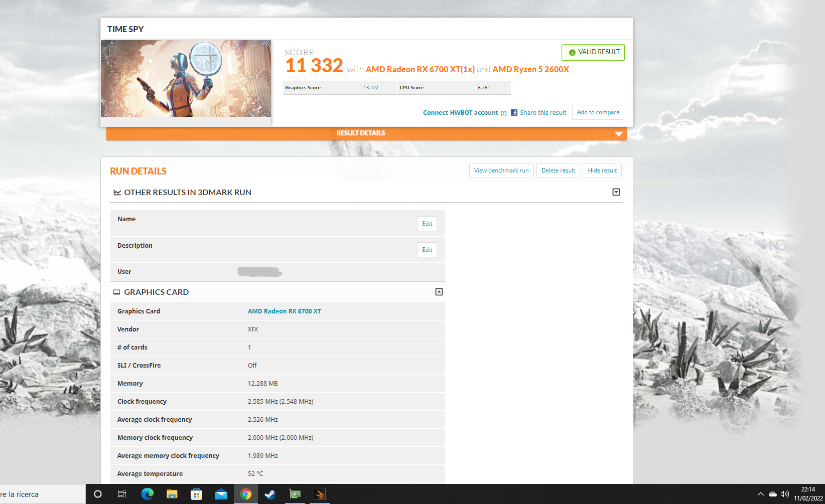This screenshot has width=825, height=504.
Task: Open Task View icon on taskbar
Action: [x=122, y=494]
